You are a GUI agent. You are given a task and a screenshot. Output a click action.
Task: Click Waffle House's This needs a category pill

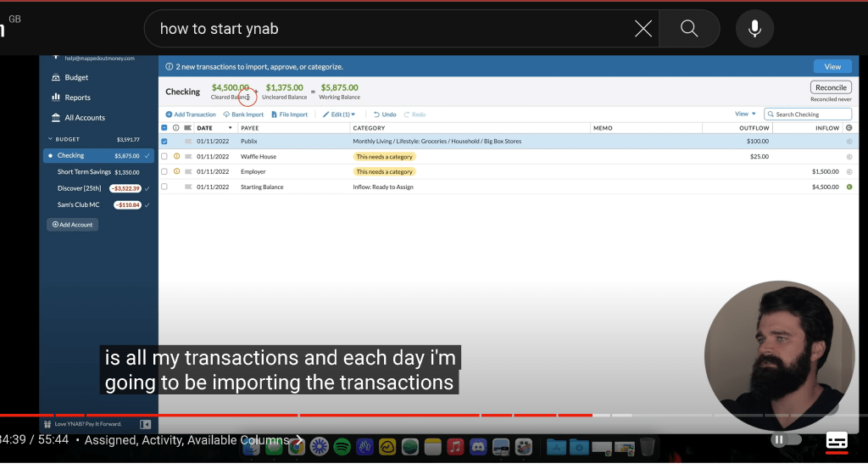(384, 157)
